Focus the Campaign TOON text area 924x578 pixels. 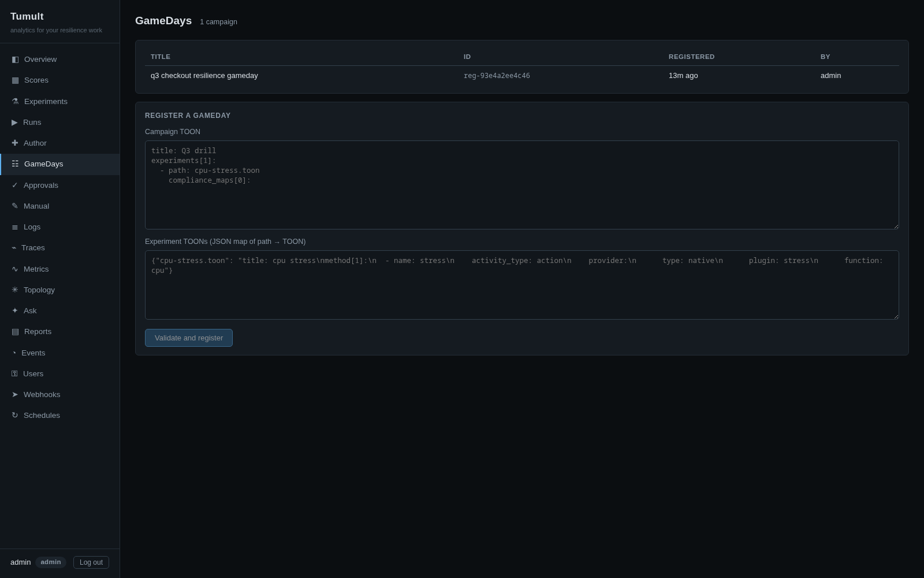pyautogui.click(x=522, y=185)
